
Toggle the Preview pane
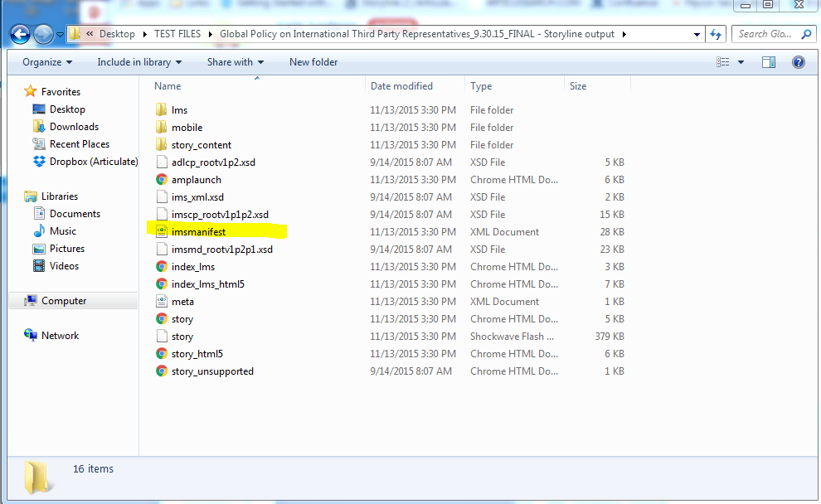coord(768,61)
